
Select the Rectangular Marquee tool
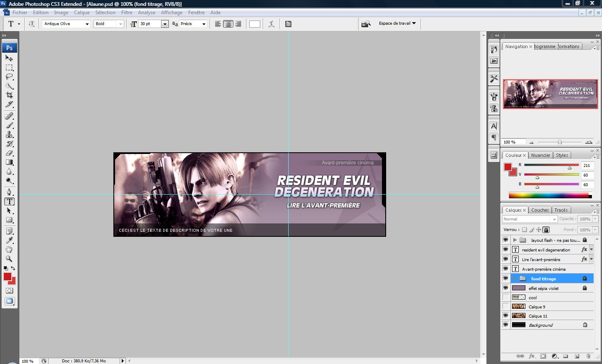pyautogui.click(x=9, y=67)
